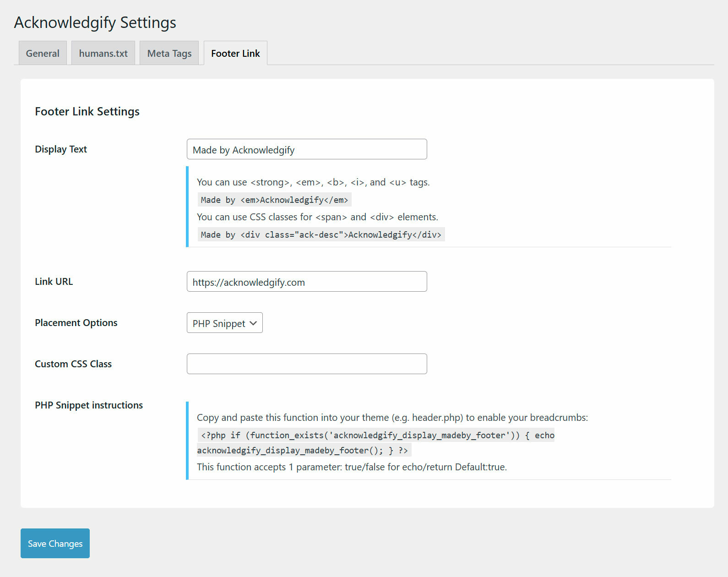Viewport: 728px width, 577px height.
Task: Click the 'Made by <em>Acknowledgify</em>' code example
Action: pyautogui.click(x=274, y=200)
